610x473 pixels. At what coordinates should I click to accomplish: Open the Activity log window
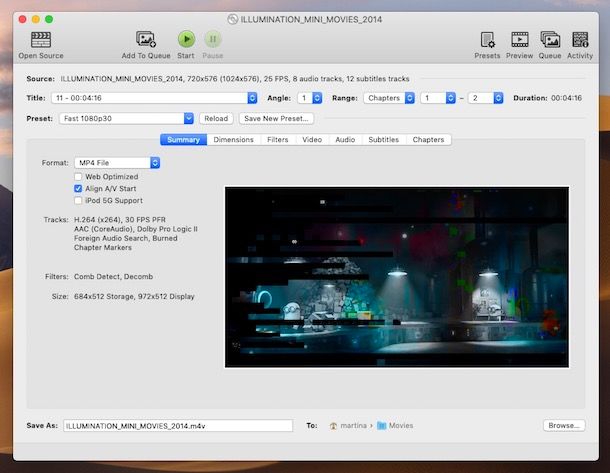click(580, 45)
